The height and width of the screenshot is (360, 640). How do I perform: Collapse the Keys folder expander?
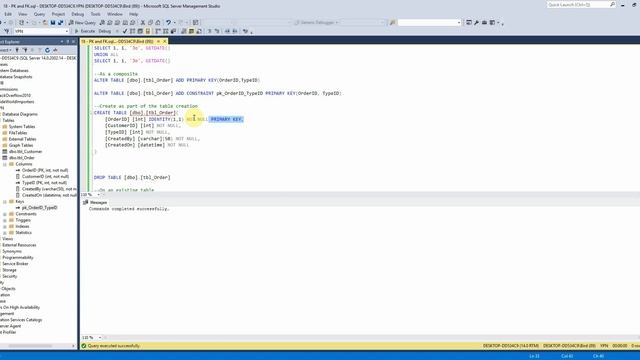5,202
